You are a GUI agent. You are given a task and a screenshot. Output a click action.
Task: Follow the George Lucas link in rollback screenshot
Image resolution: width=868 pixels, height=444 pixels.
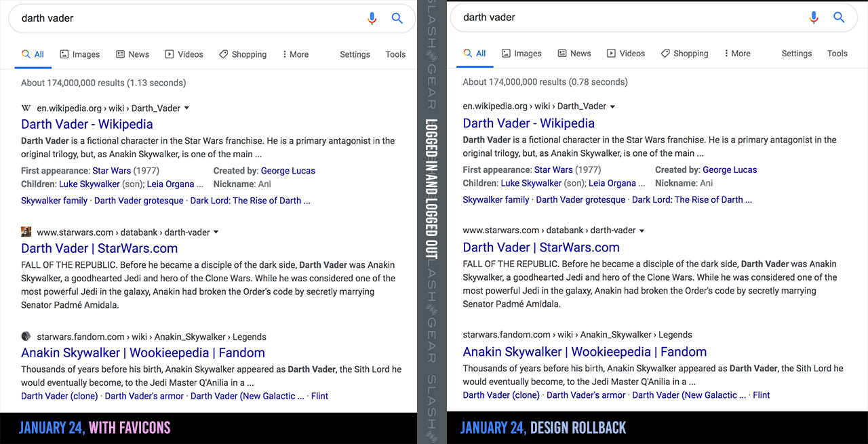pos(730,169)
